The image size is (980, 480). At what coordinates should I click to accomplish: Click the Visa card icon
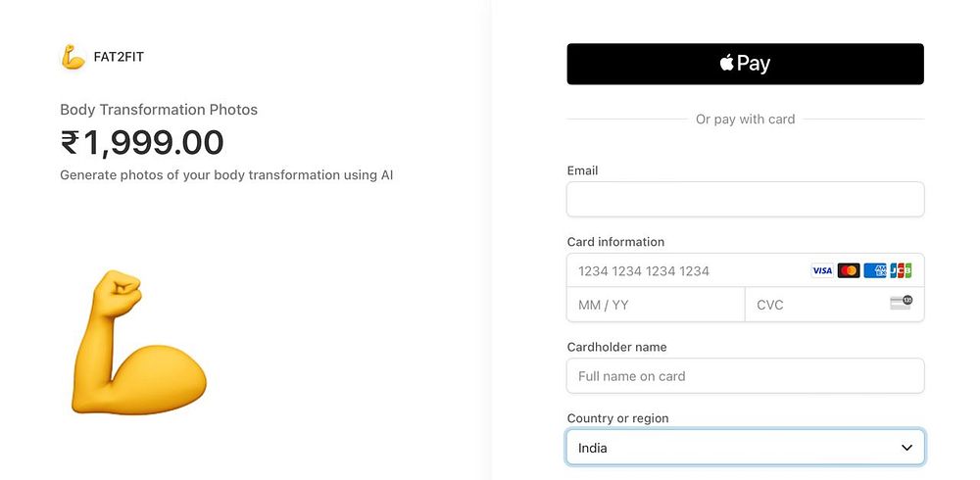point(822,270)
